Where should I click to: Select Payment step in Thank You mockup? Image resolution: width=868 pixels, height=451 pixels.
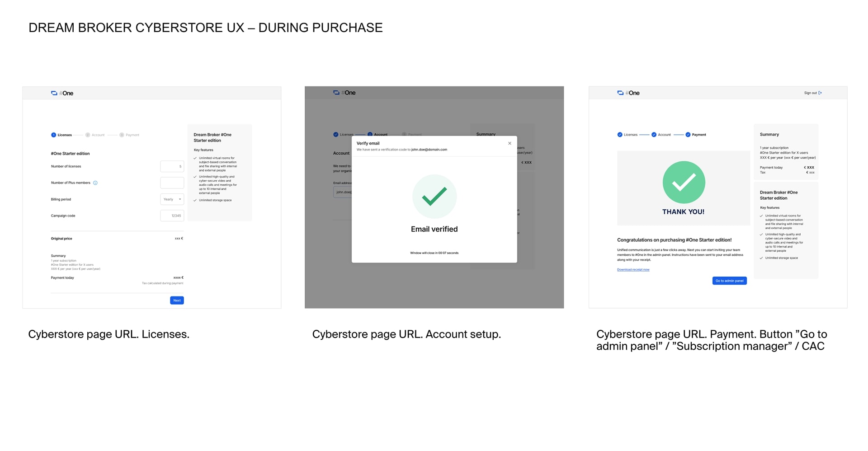click(696, 135)
